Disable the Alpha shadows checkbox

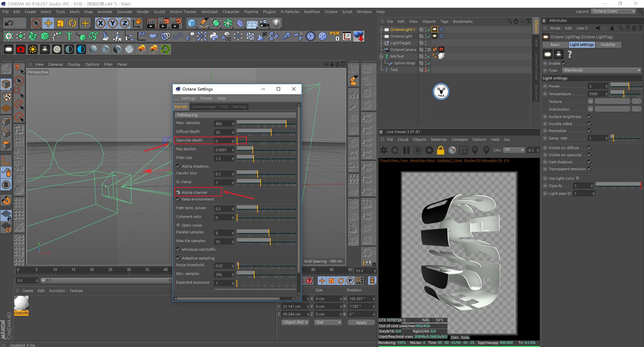pyautogui.click(x=178, y=166)
